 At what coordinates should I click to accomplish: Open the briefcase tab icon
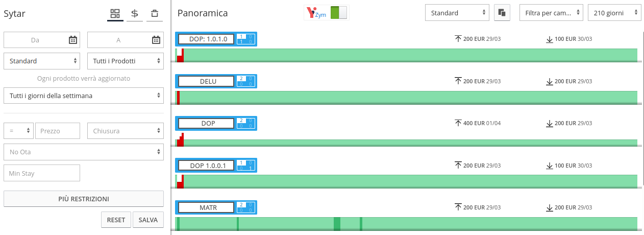[155, 13]
